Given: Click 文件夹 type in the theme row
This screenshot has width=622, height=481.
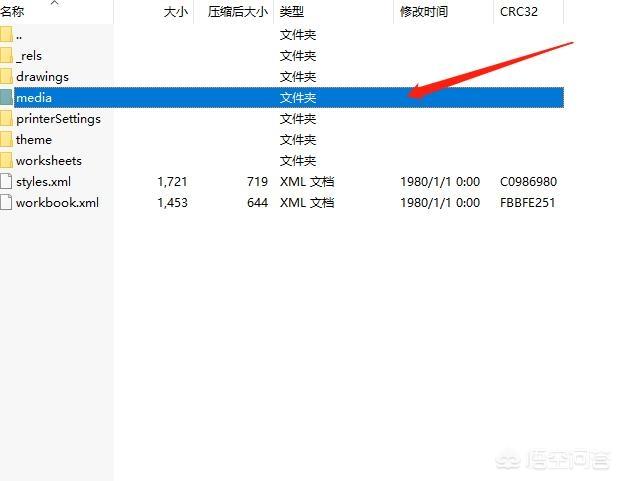Looking at the screenshot, I should point(298,140).
